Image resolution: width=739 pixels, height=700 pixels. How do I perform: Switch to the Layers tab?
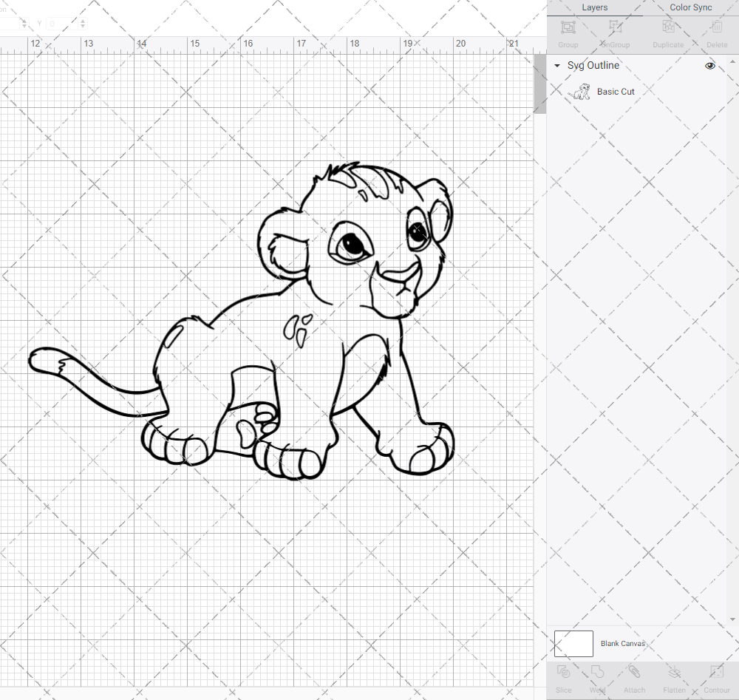click(594, 7)
